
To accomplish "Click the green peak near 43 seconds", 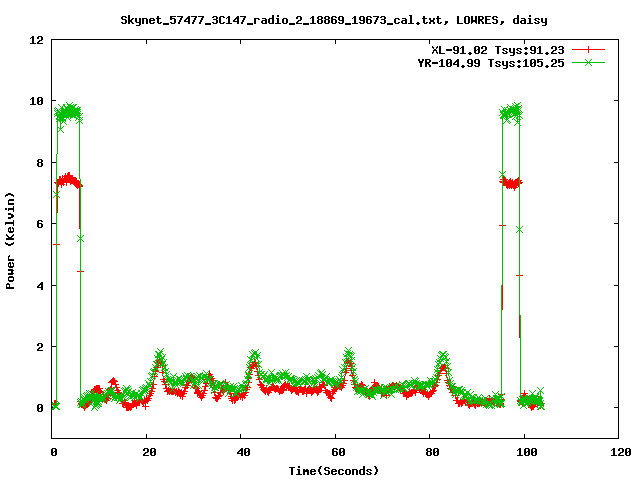I will click(x=255, y=355).
